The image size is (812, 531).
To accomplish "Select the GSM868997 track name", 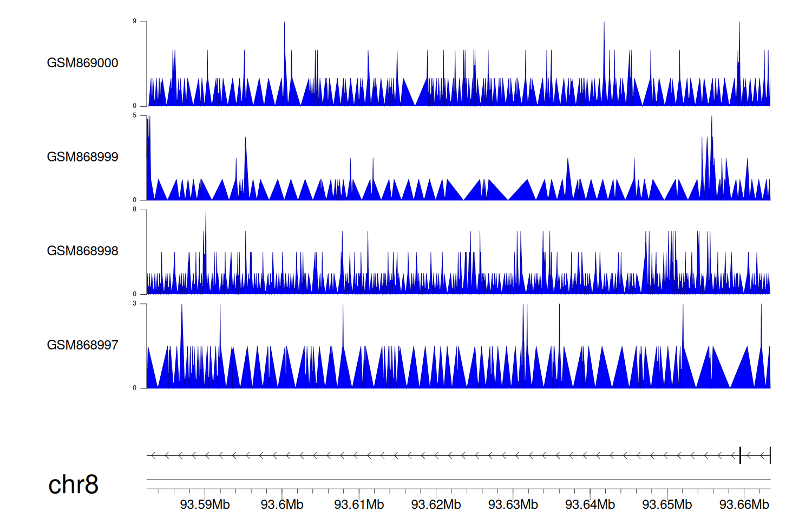I will 82,345.
